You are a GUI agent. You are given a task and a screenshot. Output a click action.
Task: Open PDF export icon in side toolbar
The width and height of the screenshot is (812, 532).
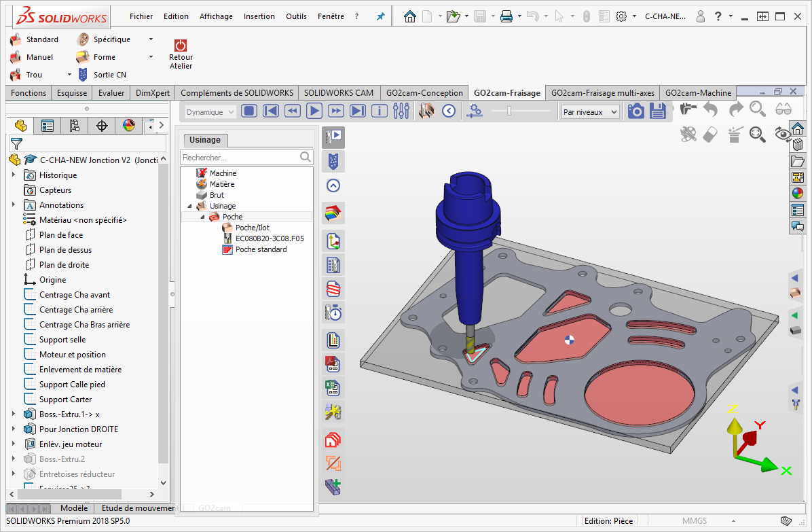point(333,364)
